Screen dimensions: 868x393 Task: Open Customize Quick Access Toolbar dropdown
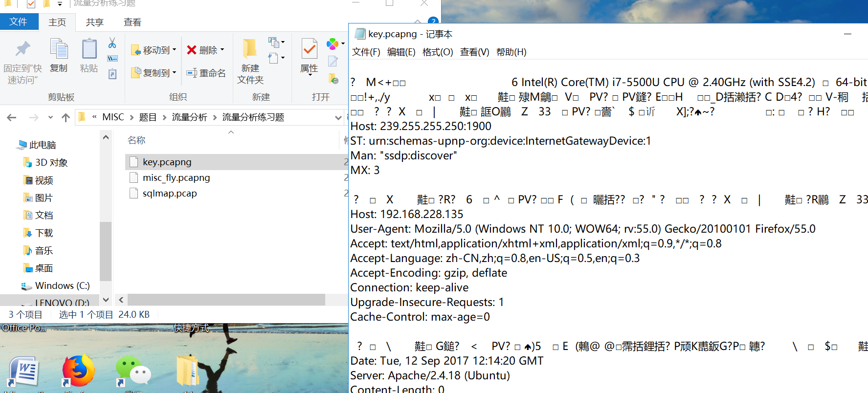click(x=60, y=4)
